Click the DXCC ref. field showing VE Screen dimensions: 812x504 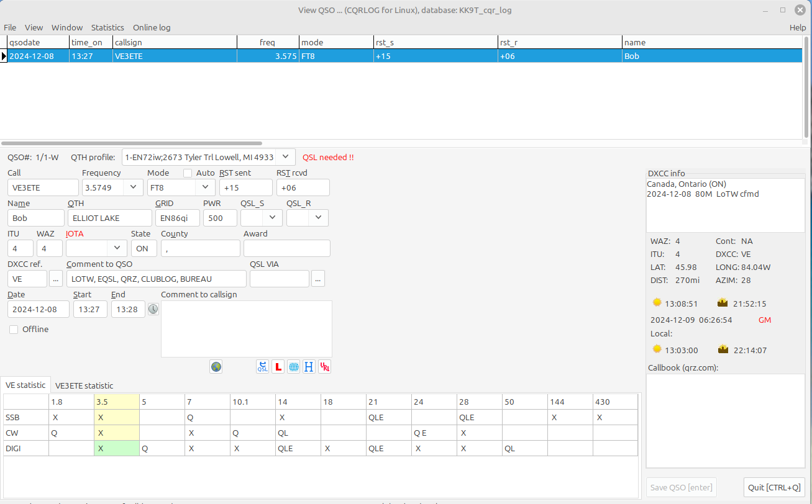(27, 279)
